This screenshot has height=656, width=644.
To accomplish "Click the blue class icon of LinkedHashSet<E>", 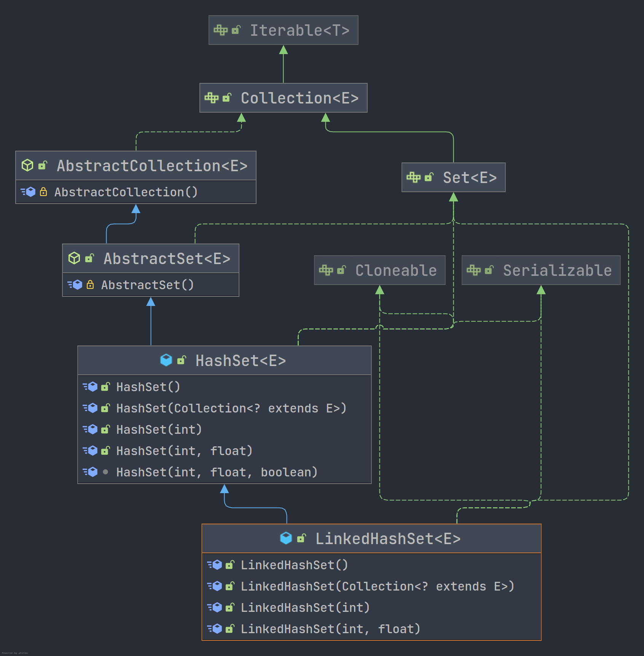I will [286, 538].
